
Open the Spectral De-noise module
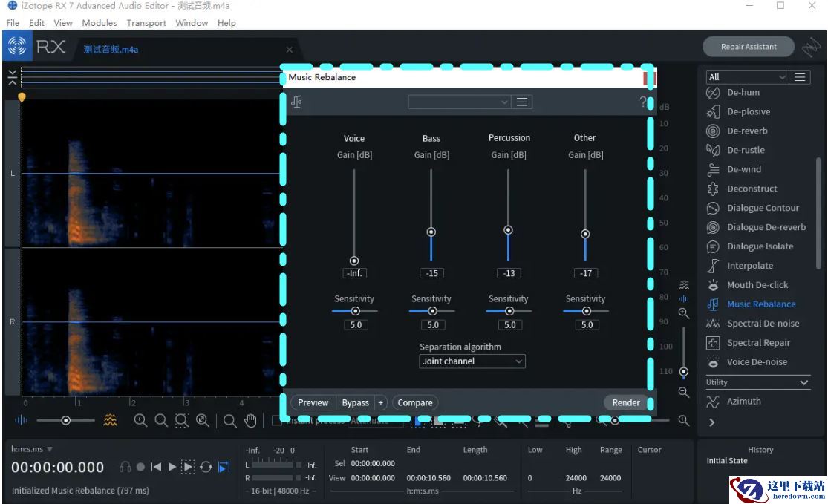coord(763,324)
